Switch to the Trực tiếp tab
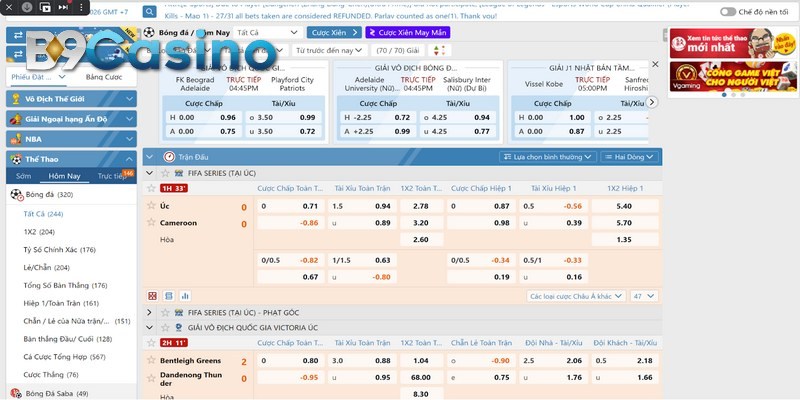800x400 pixels. tap(111, 176)
